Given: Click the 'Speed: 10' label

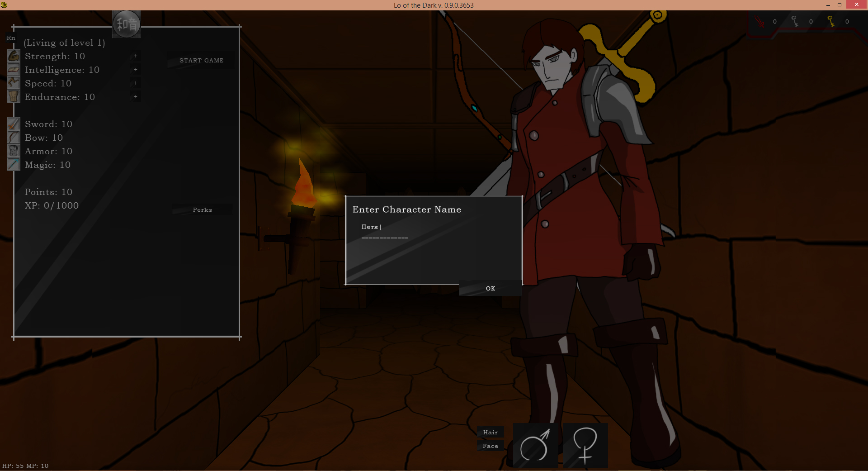Looking at the screenshot, I should click(x=48, y=83).
